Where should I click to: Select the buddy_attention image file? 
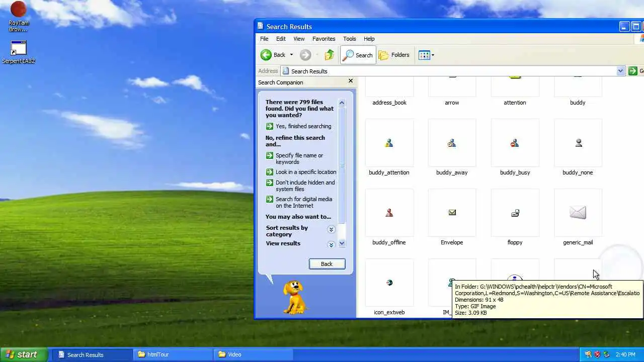tap(389, 143)
